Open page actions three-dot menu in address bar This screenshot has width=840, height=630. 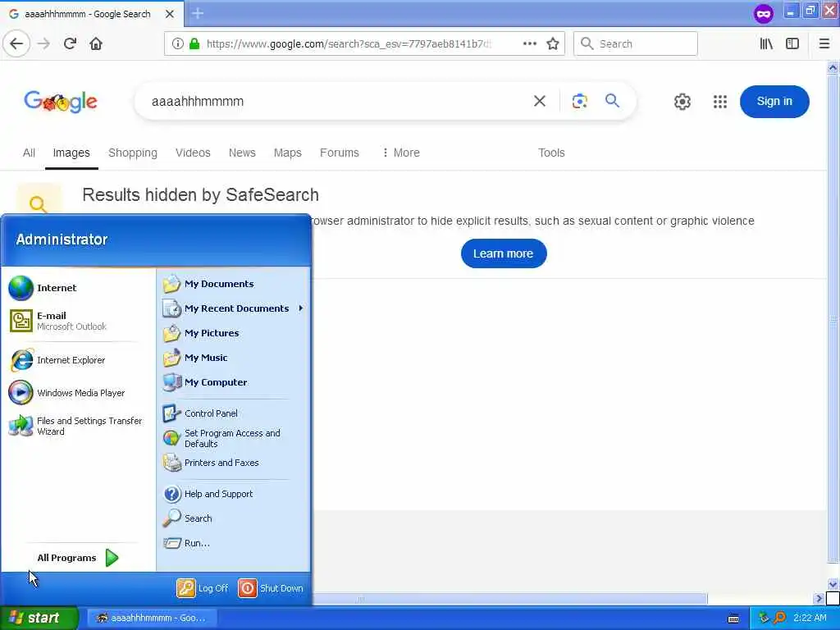529,43
